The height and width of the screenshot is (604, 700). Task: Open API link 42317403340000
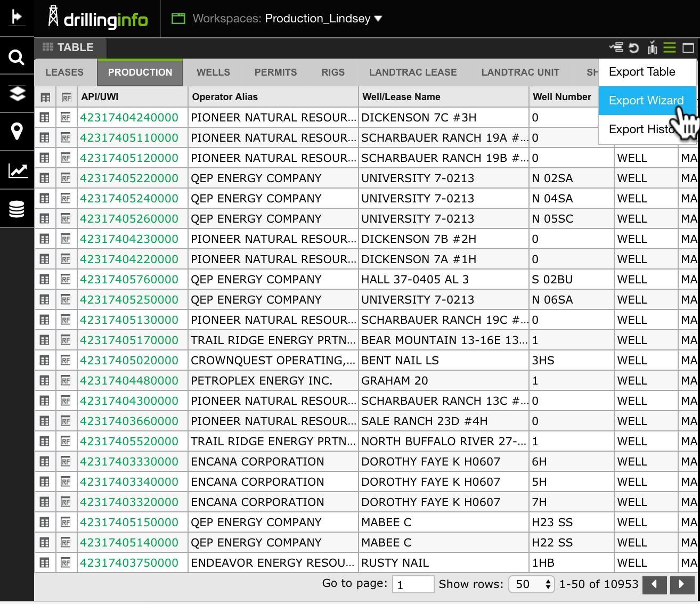[x=129, y=482]
